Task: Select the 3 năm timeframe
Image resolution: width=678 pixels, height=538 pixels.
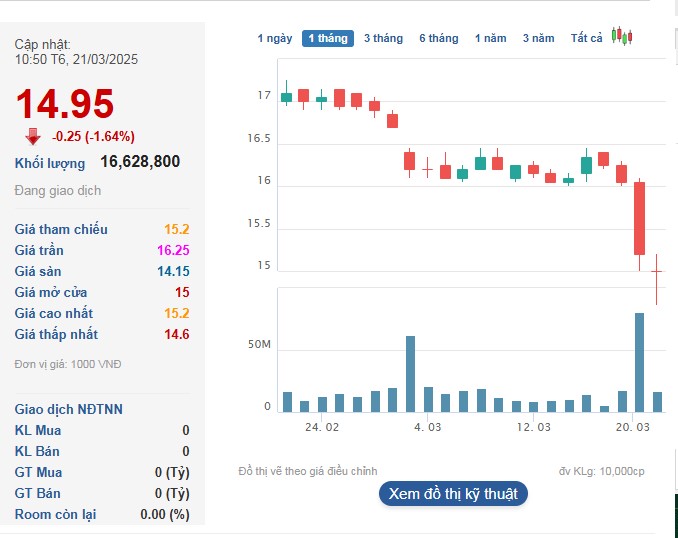Action: 538,38
